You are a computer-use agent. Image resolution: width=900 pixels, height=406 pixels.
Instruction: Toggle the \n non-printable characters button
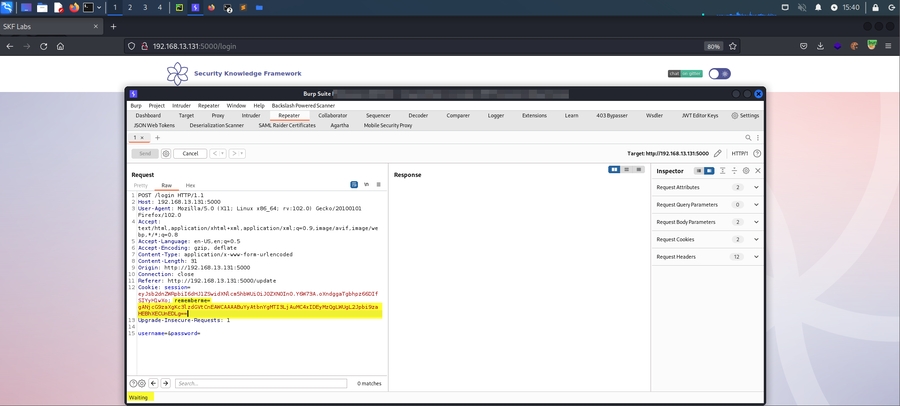pos(366,185)
